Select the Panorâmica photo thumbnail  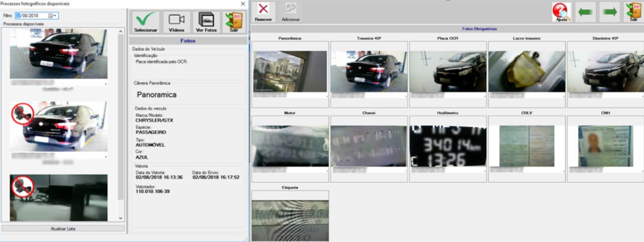point(290,72)
